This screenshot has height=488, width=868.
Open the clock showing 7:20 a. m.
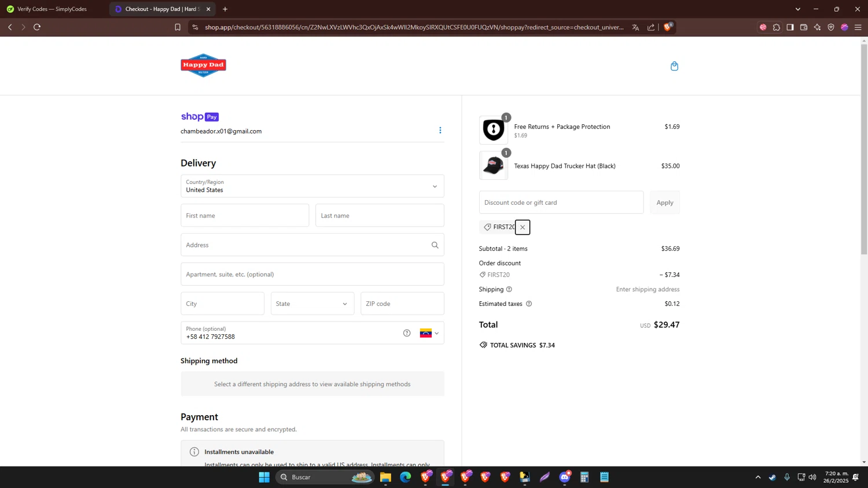pos(836,477)
